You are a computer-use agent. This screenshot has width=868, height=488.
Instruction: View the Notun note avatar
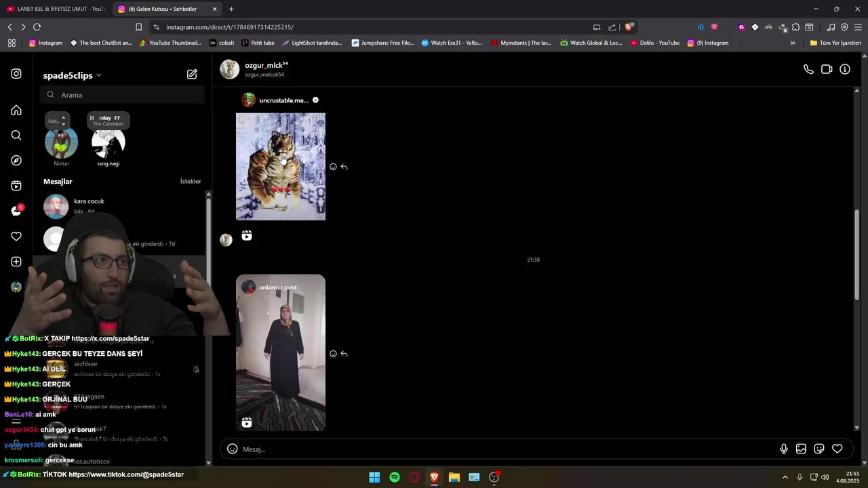tap(62, 143)
